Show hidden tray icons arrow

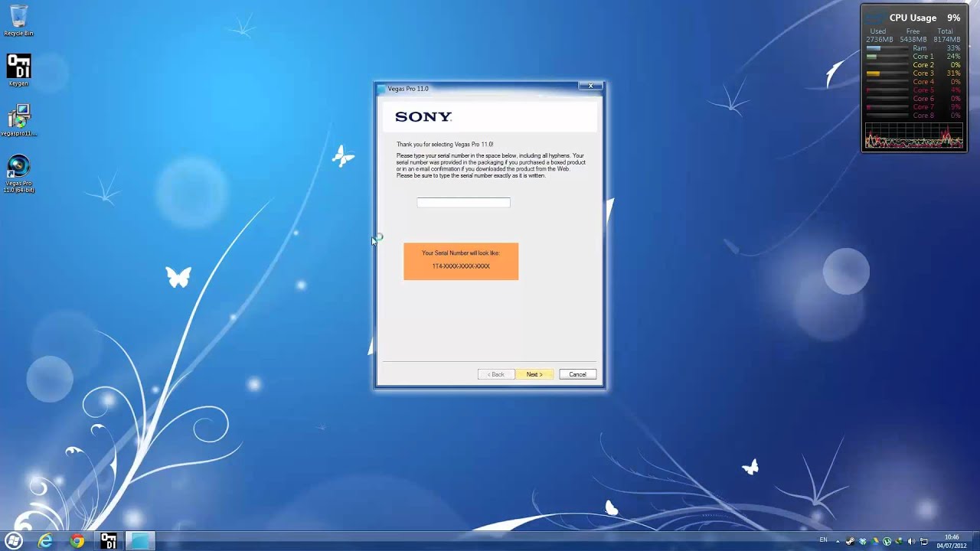(x=838, y=541)
